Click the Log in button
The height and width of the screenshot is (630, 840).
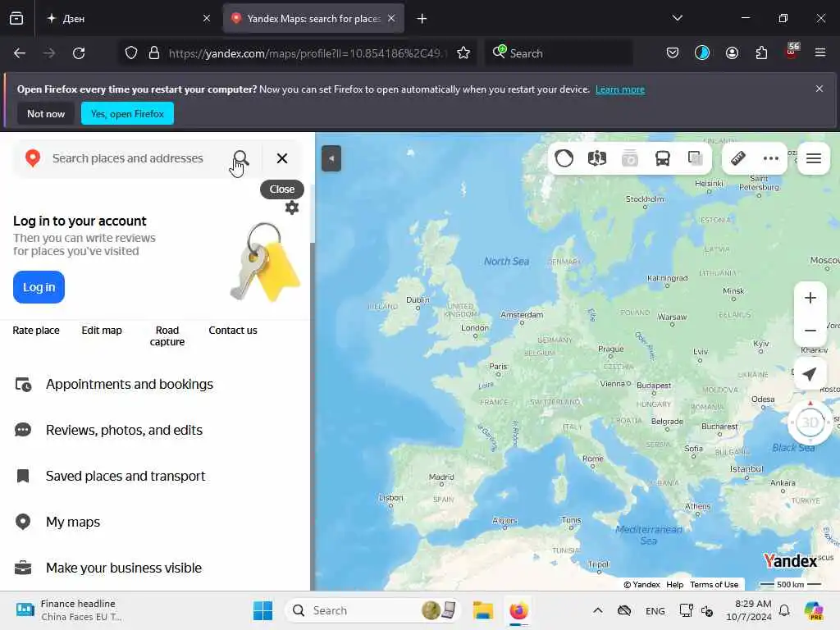(39, 287)
